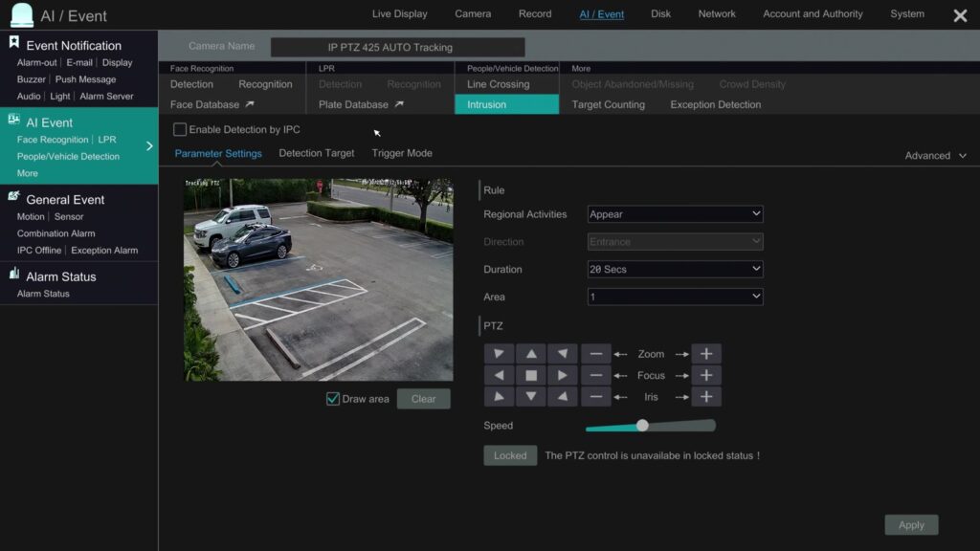
Task: Uncheck the Draw area checkbox
Action: tap(332, 399)
